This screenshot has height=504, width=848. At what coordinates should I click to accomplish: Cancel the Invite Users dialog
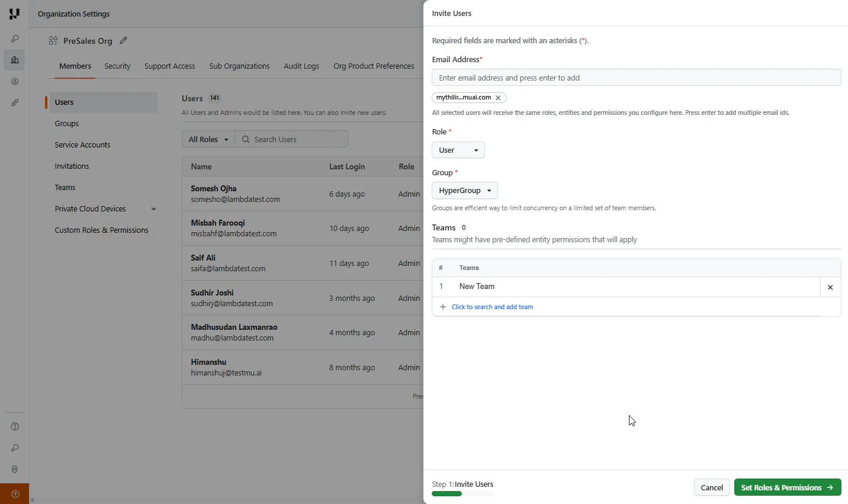tap(712, 487)
